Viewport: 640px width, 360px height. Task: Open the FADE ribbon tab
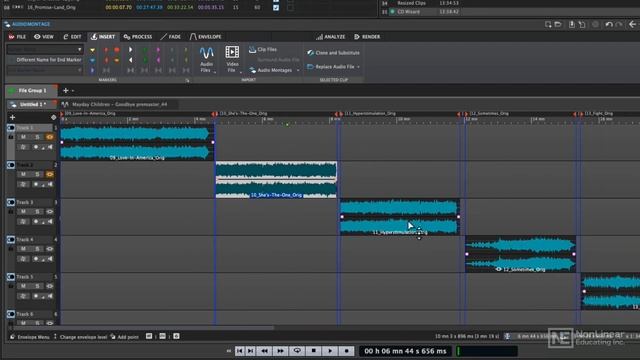pyautogui.click(x=171, y=37)
